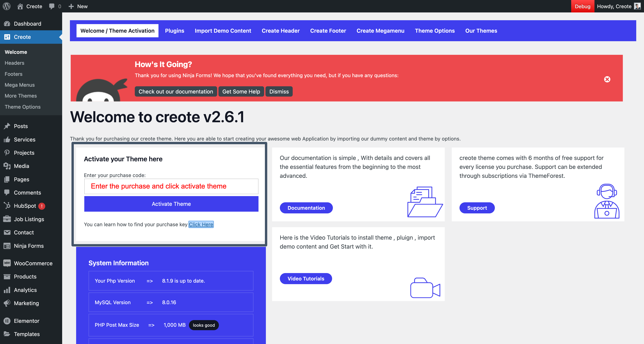This screenshot has height=344, width=644.
Task: Click the red Debug admin bar item
Action: point(582,6)
